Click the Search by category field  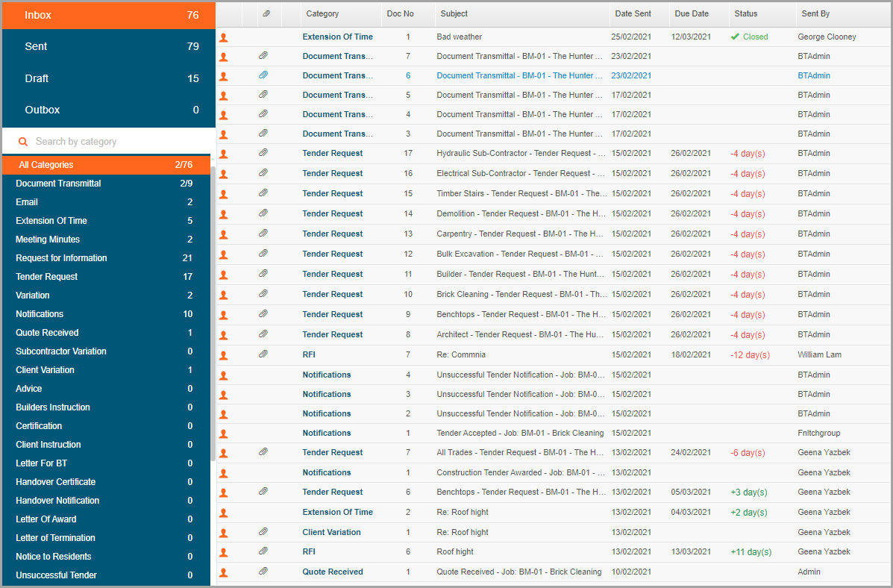(x=109, y=141)
